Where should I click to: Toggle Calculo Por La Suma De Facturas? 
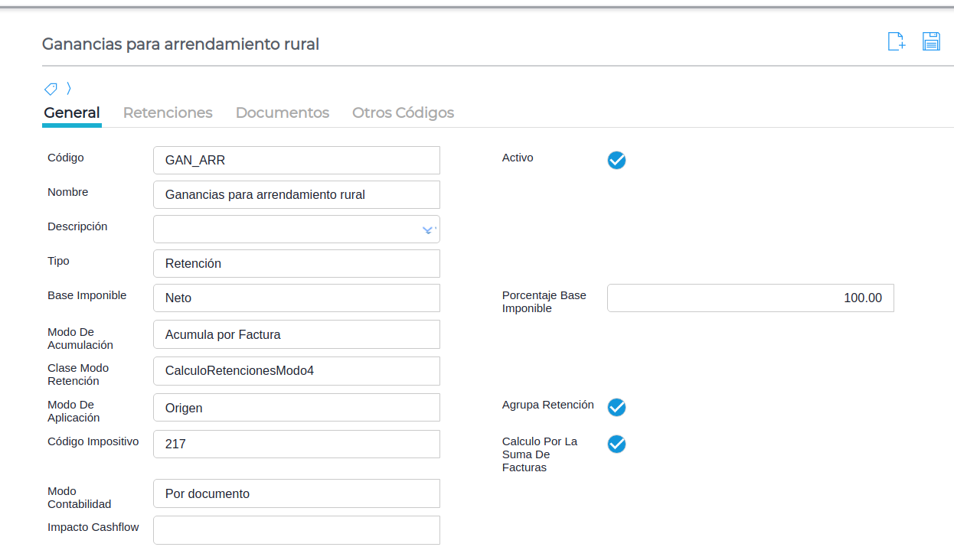coord(616,444)
